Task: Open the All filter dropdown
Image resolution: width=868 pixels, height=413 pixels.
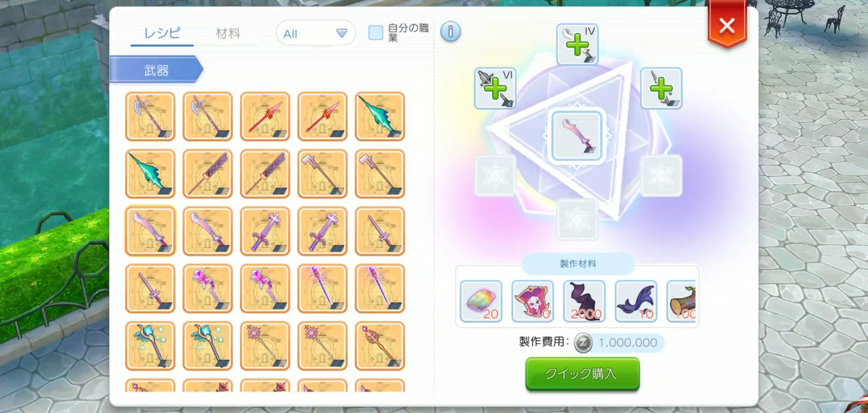Action: (x=316, y=33)
